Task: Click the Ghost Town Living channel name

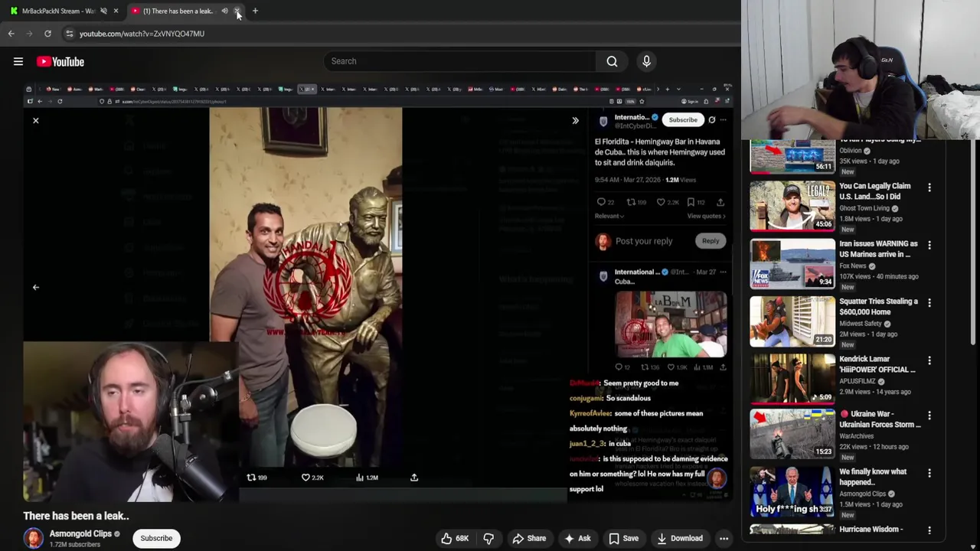Action: (864, 208)
